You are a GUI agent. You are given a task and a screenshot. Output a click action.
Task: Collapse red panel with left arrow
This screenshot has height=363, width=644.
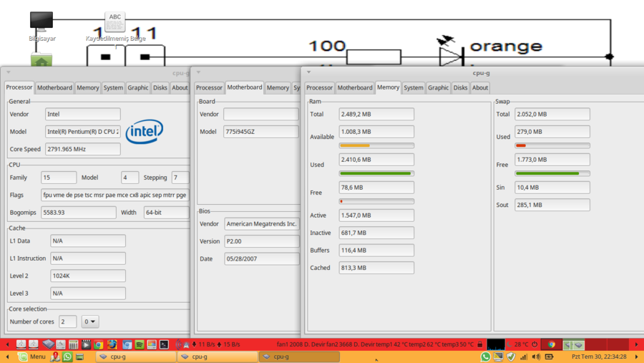(7, 344)
